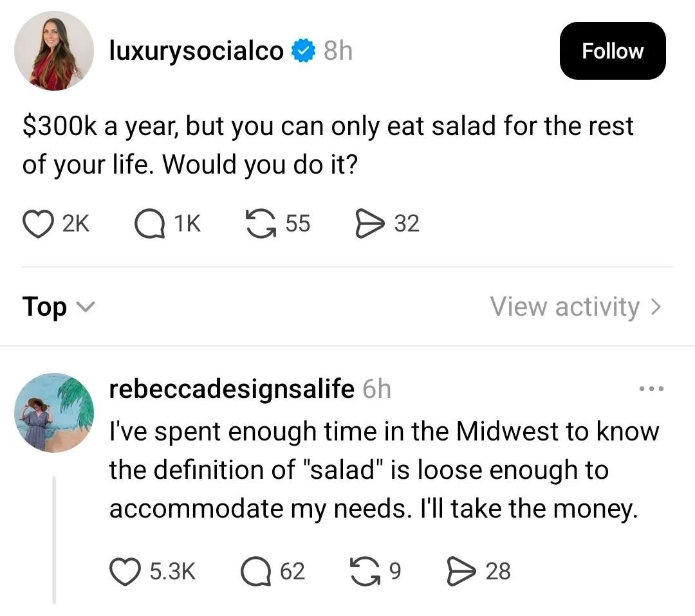695x616 pixels.
Task: Open View activity page
Action: pyautogui.click(x=576, y=307)
